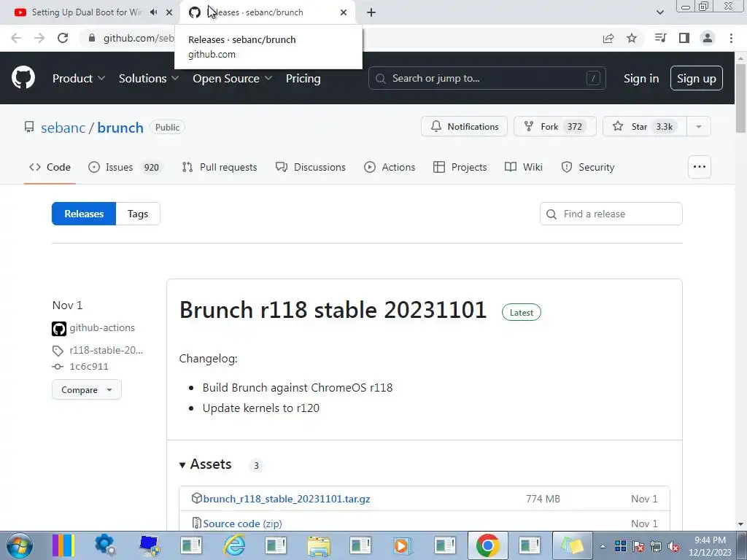Screen dimensions: 747x560
Task: Open the Discussions tab
Action: click(x=311, y=167)
